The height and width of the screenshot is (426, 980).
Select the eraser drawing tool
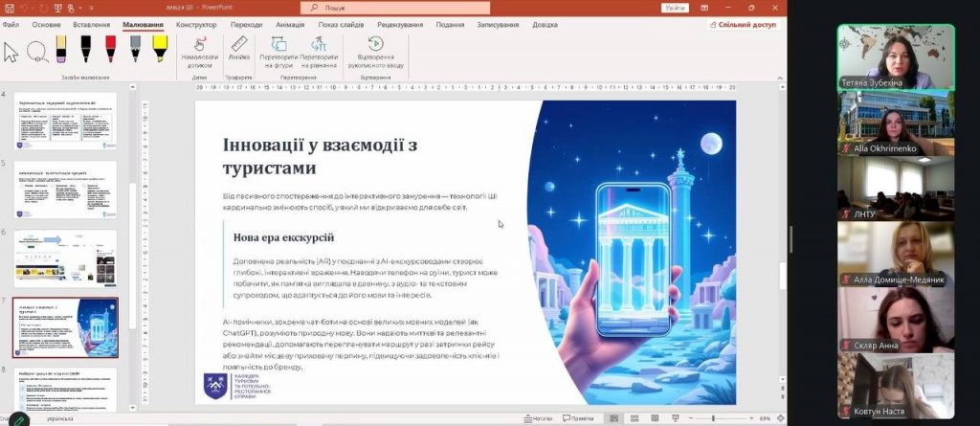(x=61, y=50)
